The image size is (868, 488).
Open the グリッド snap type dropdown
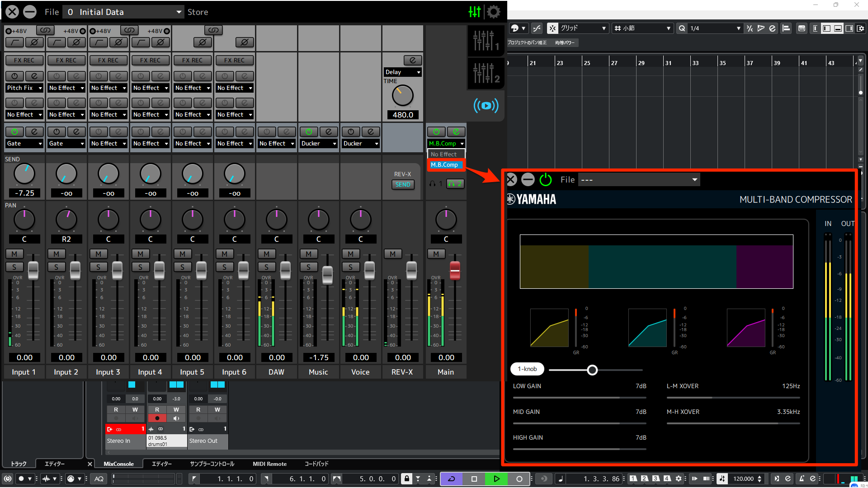coord(584,28)
